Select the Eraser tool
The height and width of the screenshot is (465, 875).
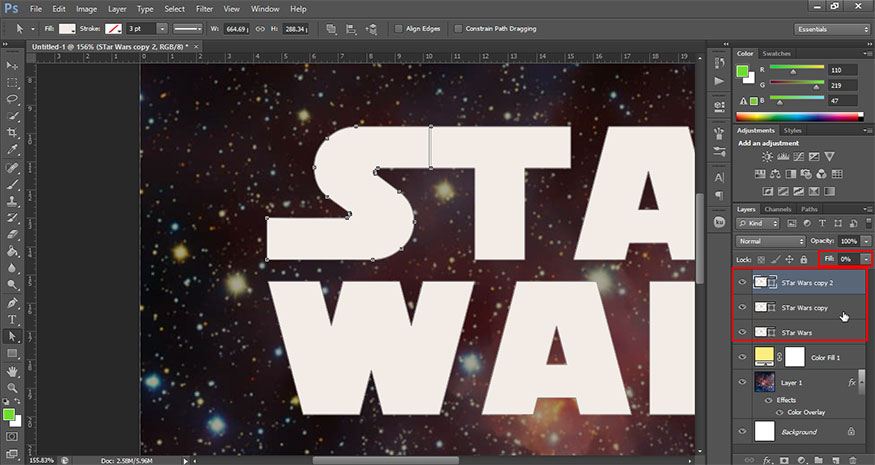pos(12,234)
